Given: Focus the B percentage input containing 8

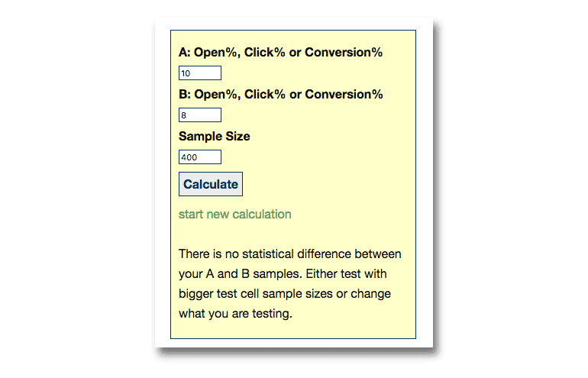Looking at the screenshot, I should click(x=199, y=115).
